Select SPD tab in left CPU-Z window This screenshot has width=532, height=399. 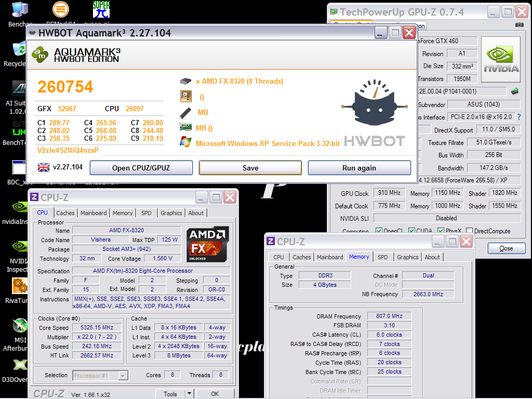tap(146, 213)
